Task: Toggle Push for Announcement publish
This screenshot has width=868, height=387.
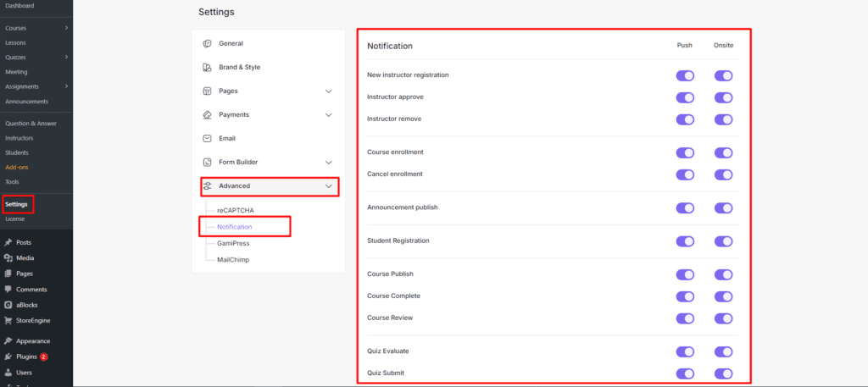Action: [685, 208]
